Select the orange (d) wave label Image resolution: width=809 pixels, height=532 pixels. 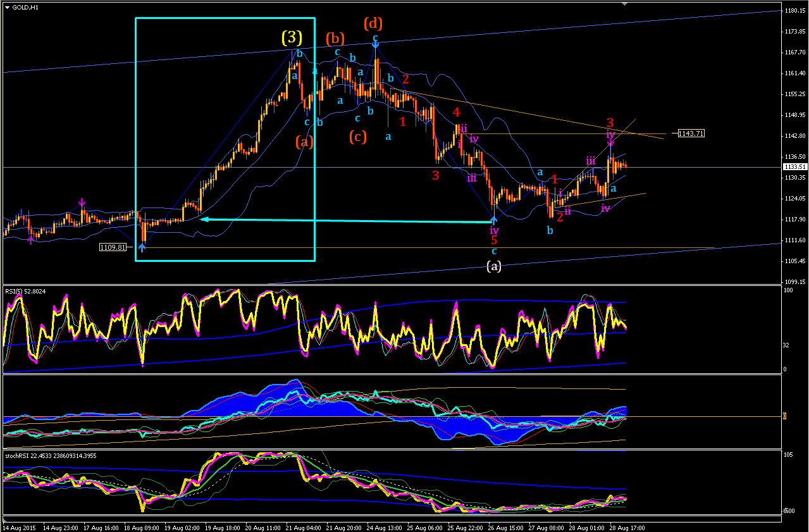click(373, 24)
